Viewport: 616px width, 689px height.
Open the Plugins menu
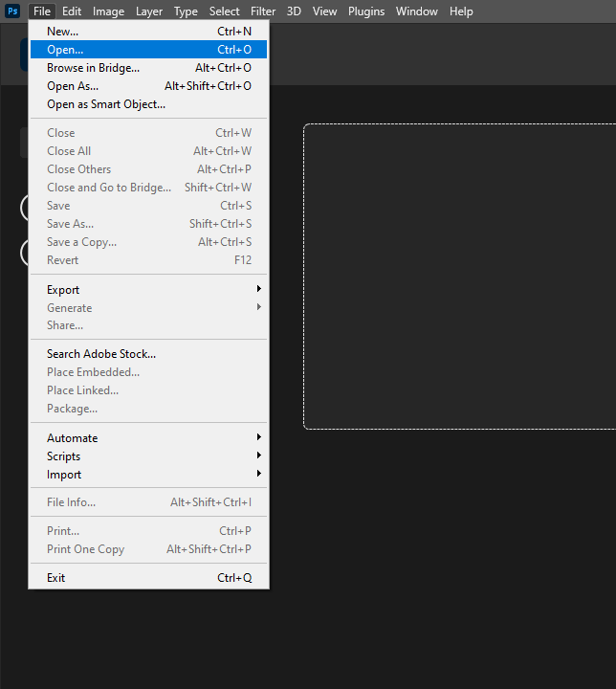[366, 11]
